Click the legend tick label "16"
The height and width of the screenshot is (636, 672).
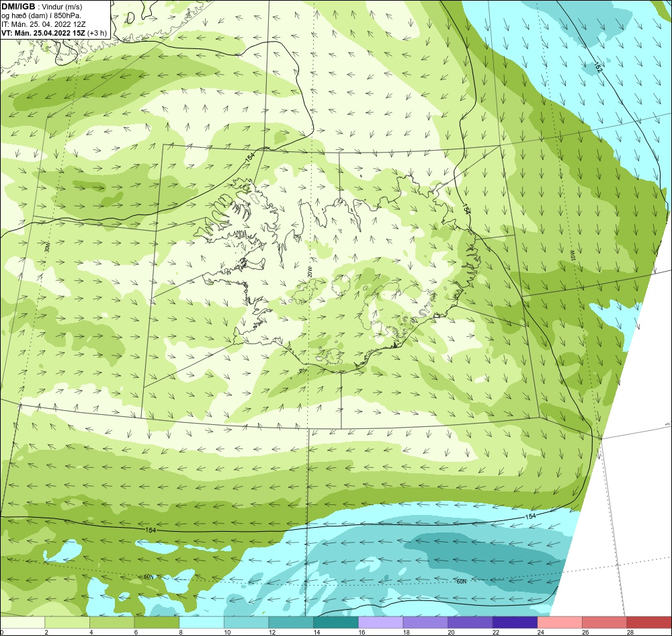362,632
